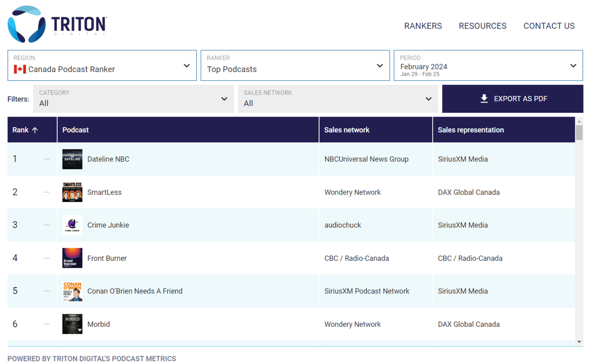Click the Triton Digital logo
The width and height of the screenshot is (593, 364).
click(57, 24)
